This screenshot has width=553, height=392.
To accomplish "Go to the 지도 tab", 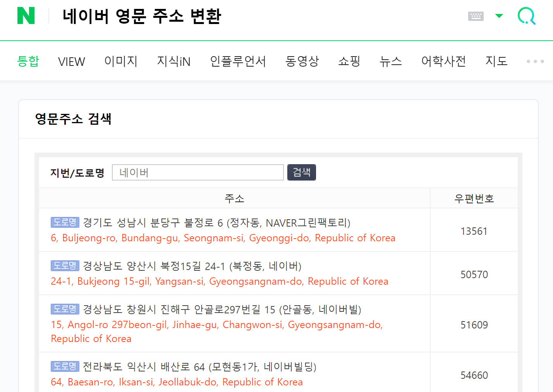I will coord(496,61).
